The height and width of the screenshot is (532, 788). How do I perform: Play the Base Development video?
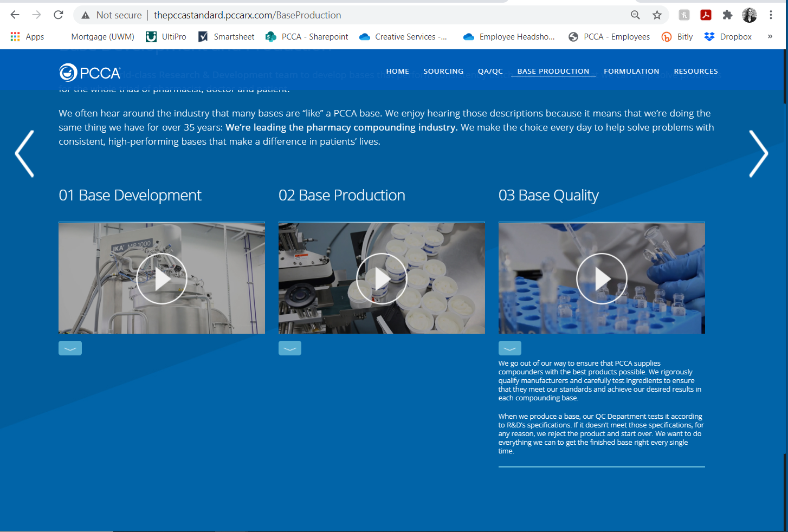coord(162,278)
